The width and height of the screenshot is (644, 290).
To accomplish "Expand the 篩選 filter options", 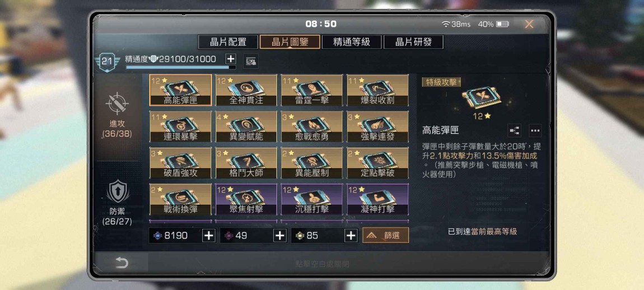I will 386,235.
